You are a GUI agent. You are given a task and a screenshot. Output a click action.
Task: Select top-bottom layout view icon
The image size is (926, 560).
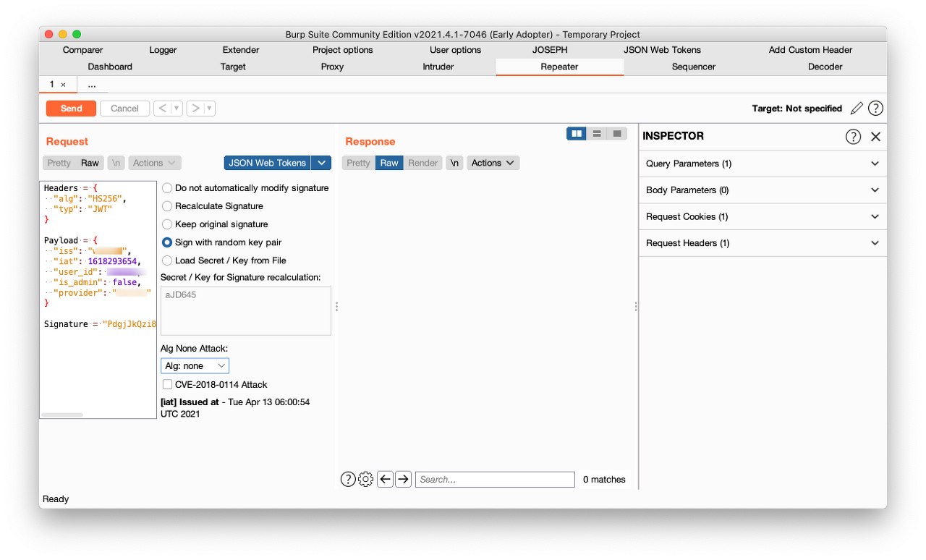click(597, 134)
